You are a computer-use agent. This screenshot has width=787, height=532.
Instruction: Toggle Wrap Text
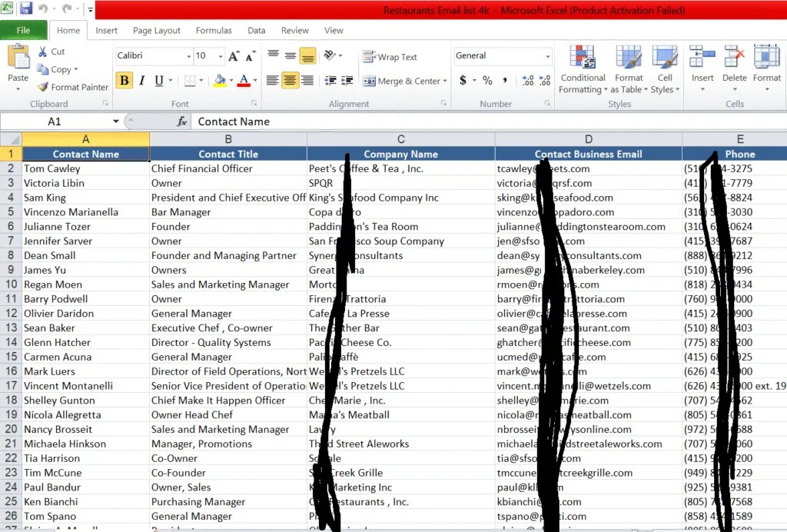click(390, 57)
